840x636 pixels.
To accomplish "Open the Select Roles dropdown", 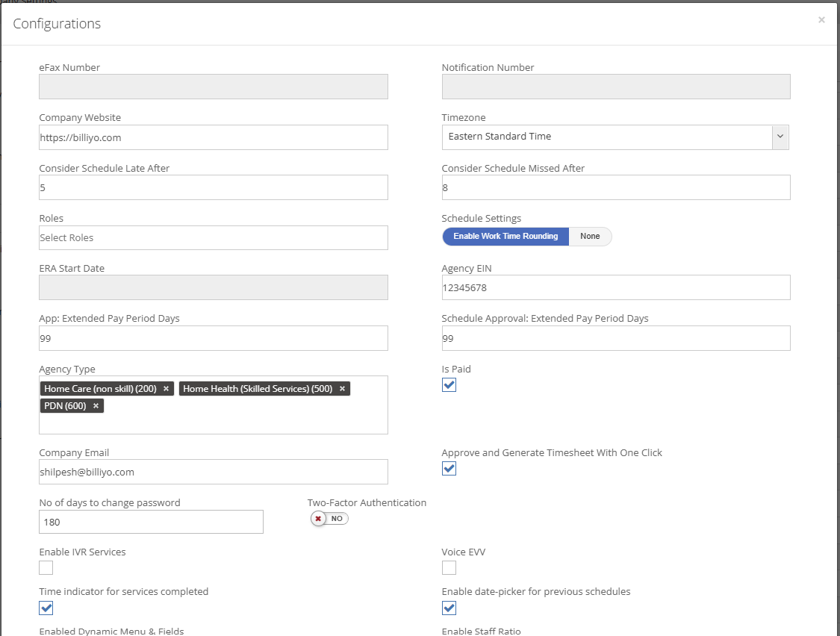I will coord(213,238).
